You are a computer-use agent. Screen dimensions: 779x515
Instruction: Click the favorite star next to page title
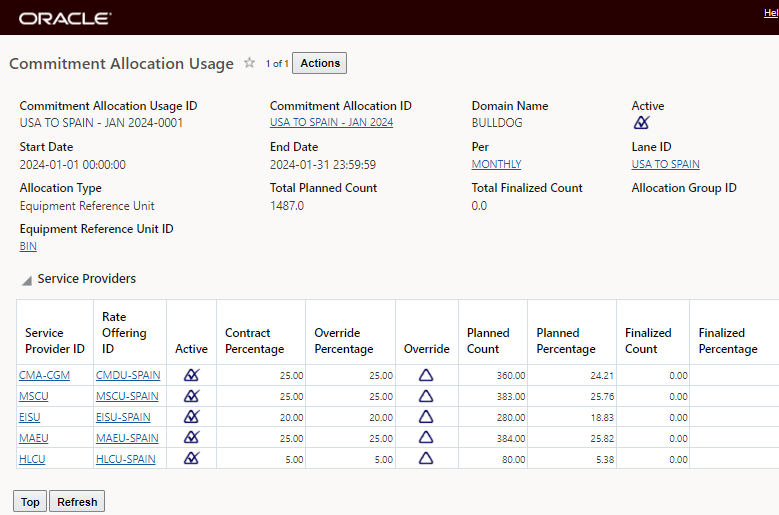pos(249,63)
